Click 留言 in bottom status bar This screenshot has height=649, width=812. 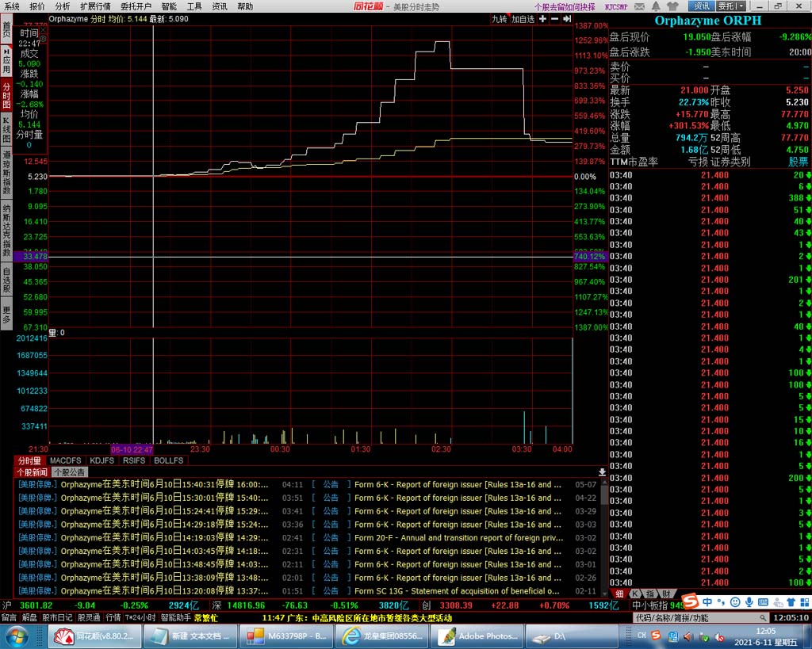[9, 618]
